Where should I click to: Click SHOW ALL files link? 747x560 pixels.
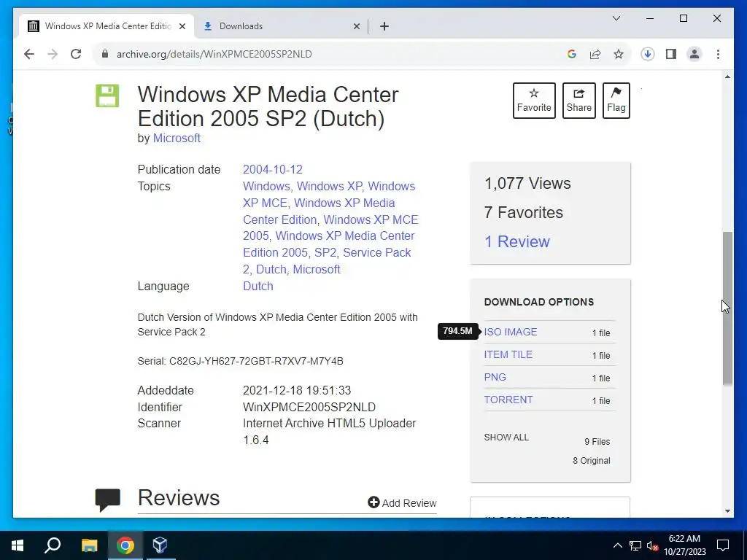pyautogui.click(x=506, y=437)
